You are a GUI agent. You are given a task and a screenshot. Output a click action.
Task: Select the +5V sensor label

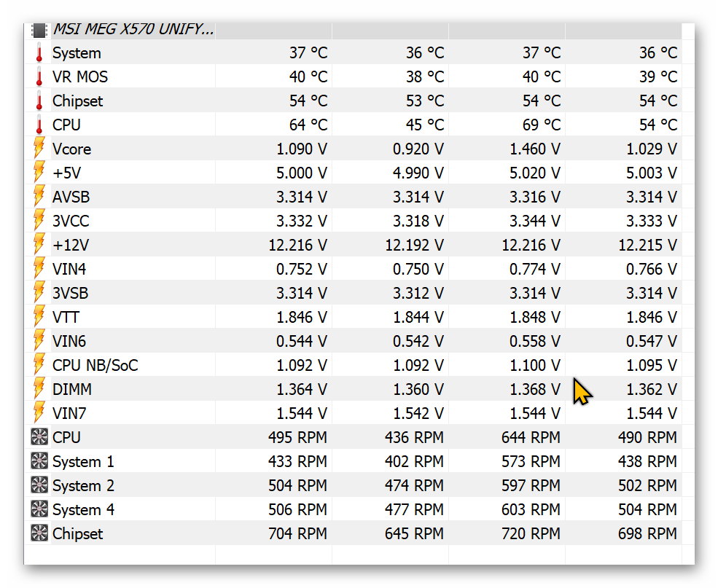pos(67,173)
